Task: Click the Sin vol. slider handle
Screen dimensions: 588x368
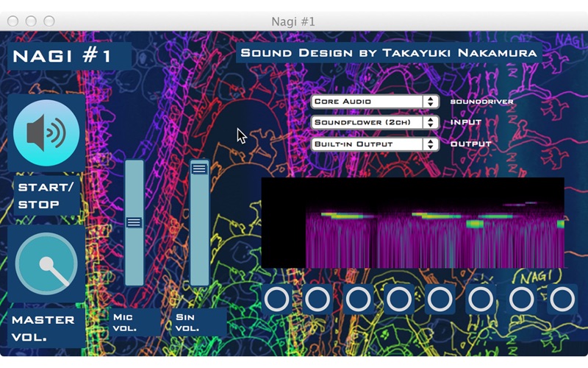Action: (x=199, y=169)
